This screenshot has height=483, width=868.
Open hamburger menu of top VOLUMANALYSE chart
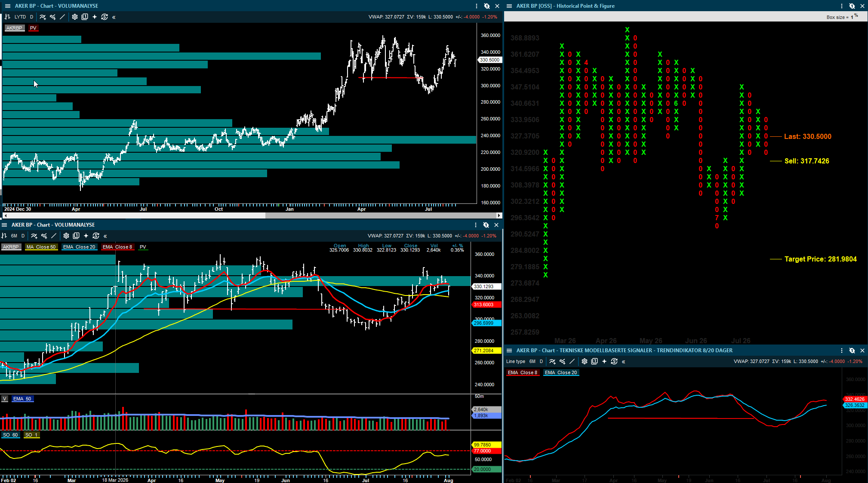(7, 6)
